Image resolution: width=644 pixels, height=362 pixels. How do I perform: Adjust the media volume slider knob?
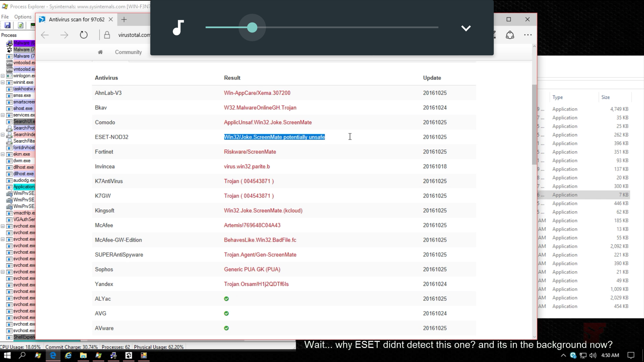252,27
